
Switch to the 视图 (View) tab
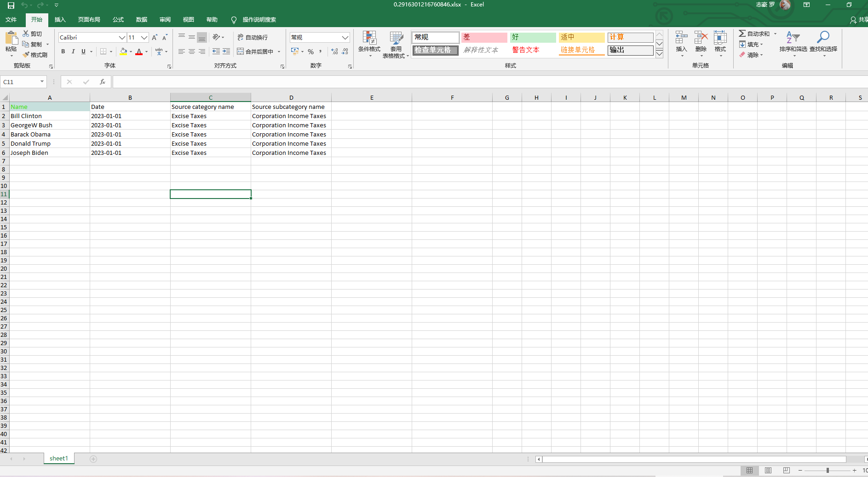click(x=189, y=20)
